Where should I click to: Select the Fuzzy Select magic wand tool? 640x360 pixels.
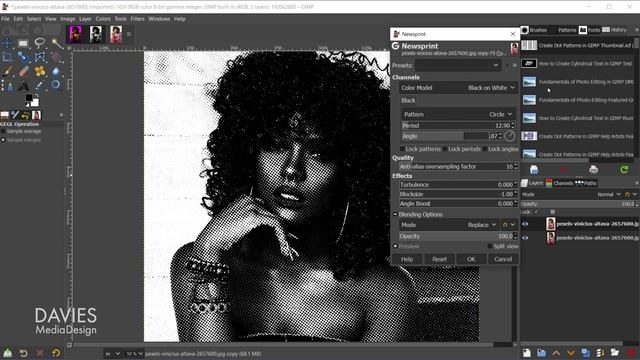tap(56, 43)
